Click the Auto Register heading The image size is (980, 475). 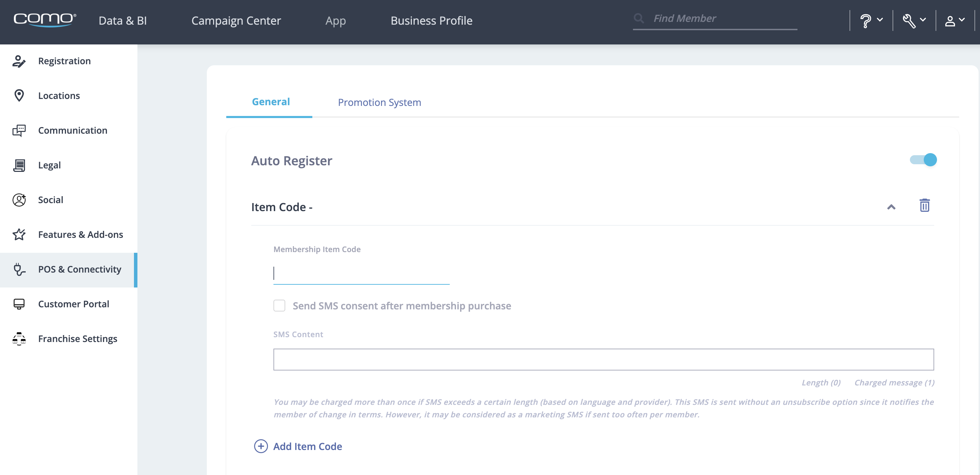pos(292,161)
